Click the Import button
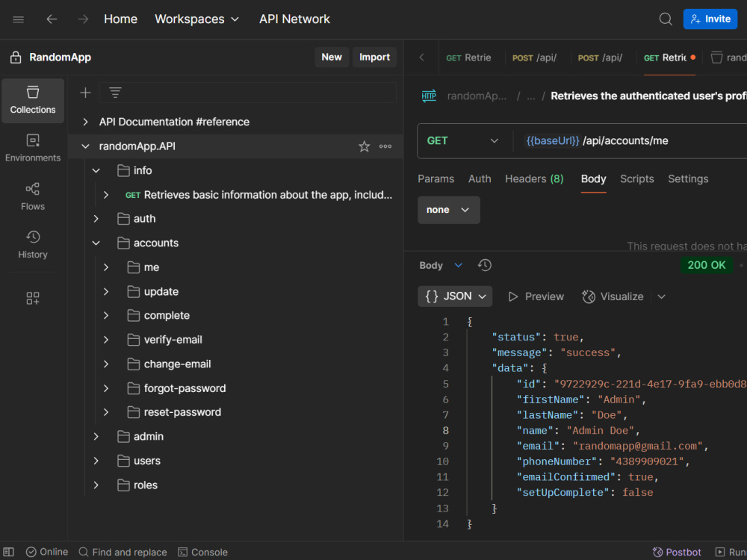747x560 pixels. click(x=374, y=57)
